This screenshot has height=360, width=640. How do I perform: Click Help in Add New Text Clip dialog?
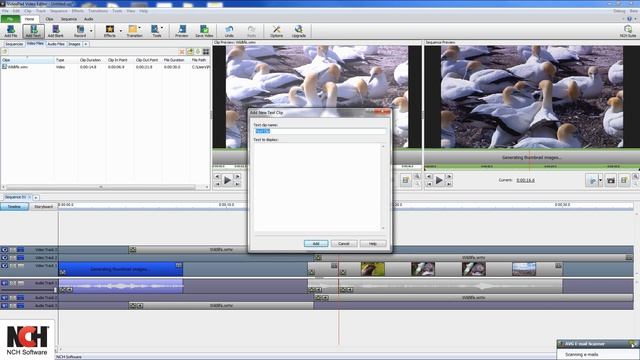373,243
